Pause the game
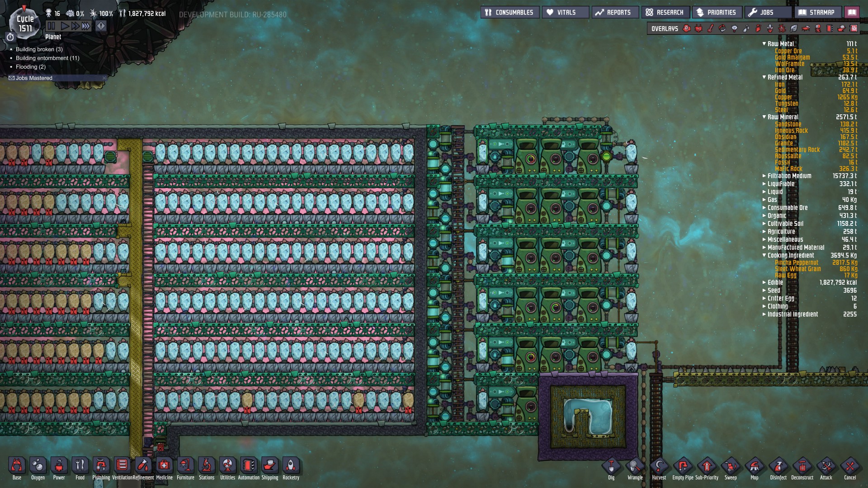Screen dimensions: 868x488 [51, 26]
